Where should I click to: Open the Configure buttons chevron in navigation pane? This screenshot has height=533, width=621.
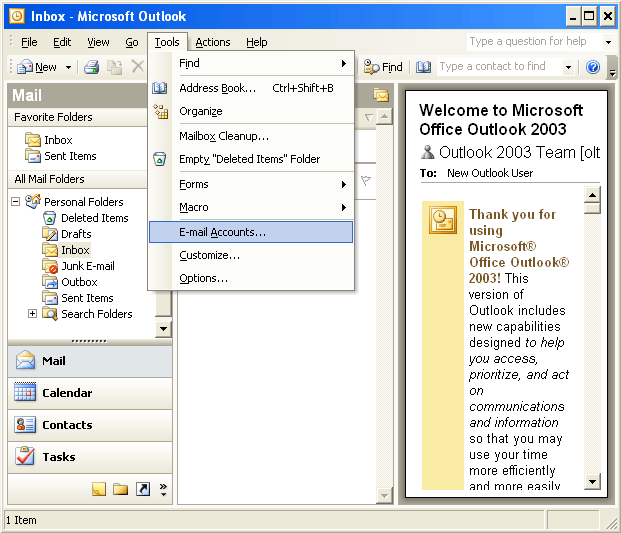pyautogui.click(x=163, y=489)
